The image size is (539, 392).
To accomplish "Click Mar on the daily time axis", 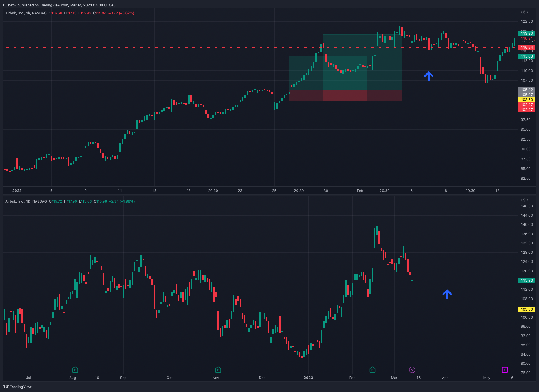I will 394,378.
